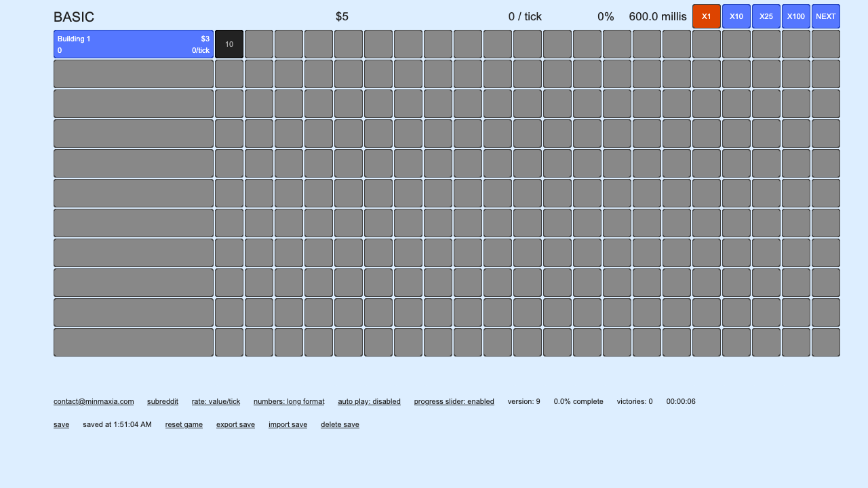Viewport: 868px width, 488px height.
Task: Click the reset game link
Action: 184,424
